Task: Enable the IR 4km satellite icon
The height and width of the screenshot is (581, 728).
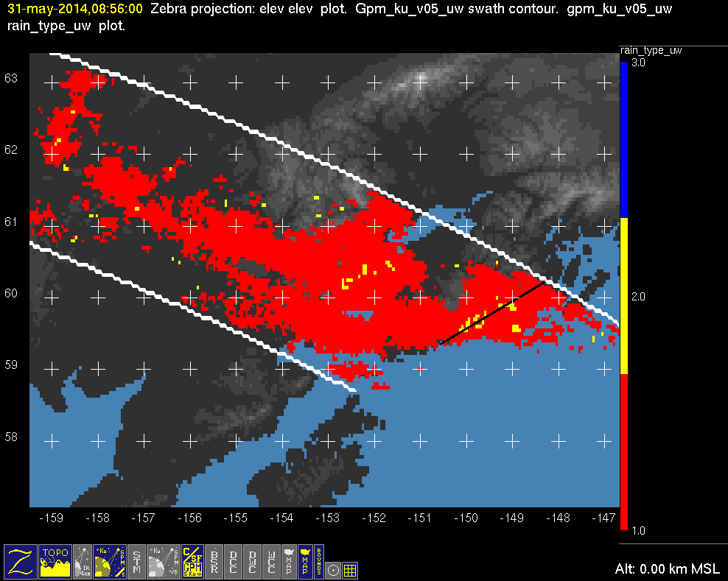Action: (83, 560)
